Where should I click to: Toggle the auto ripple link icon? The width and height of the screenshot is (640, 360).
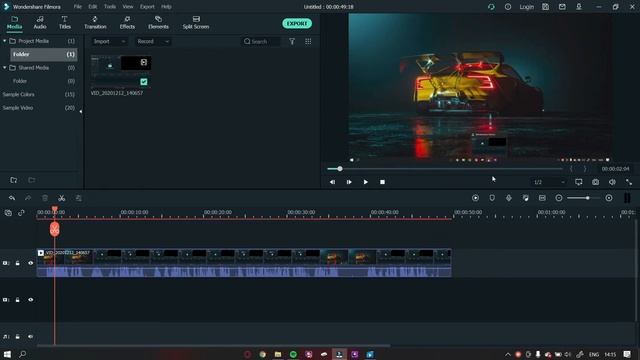coord(21,213)
